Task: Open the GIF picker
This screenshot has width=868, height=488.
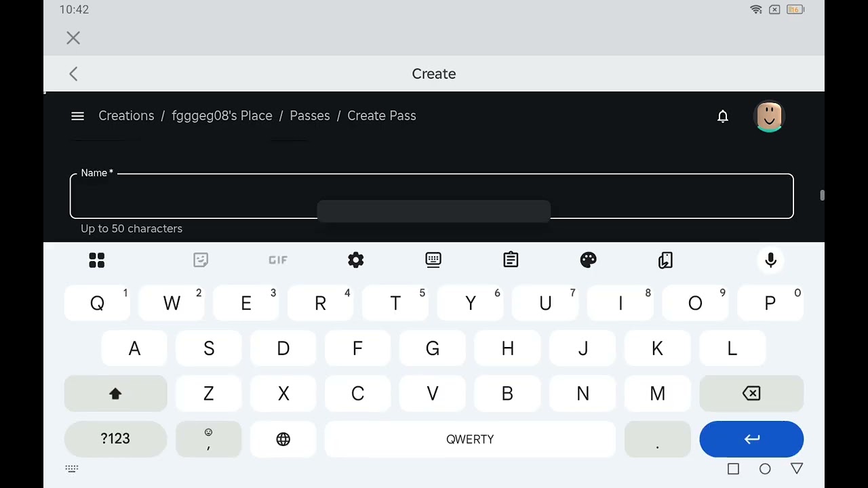Action: point(278,260)
